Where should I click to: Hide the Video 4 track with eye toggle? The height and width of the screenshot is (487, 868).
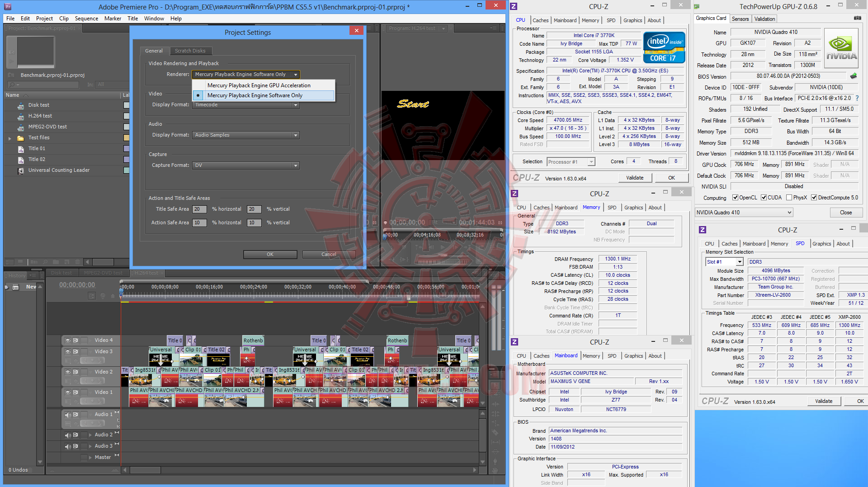coord(67,340)
